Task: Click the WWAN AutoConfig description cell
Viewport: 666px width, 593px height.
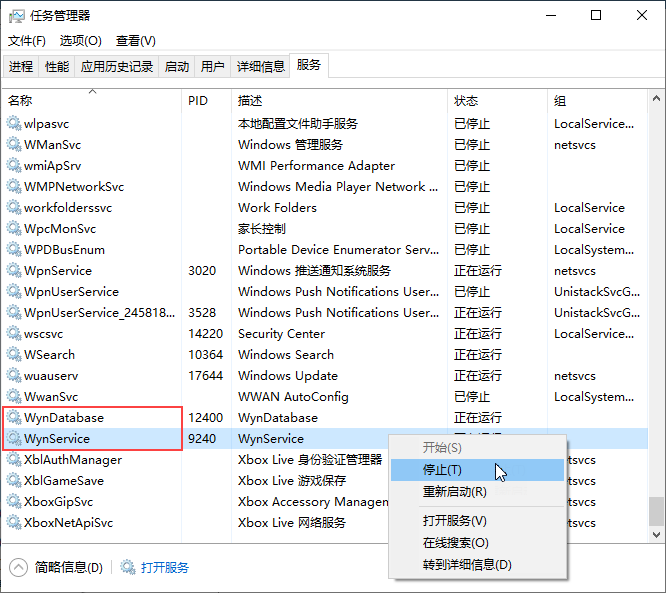Action: pyautogui.click(x=293, y=397)
